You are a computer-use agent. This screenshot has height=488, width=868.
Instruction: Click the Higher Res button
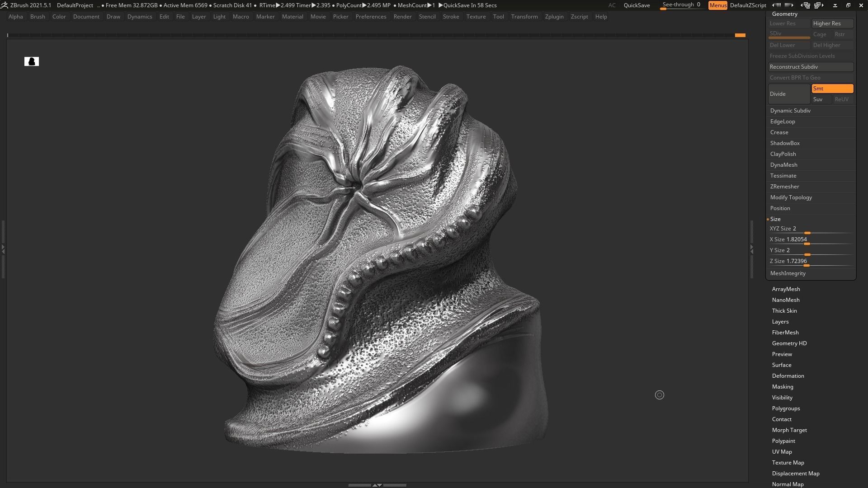[x=832, y=23]
